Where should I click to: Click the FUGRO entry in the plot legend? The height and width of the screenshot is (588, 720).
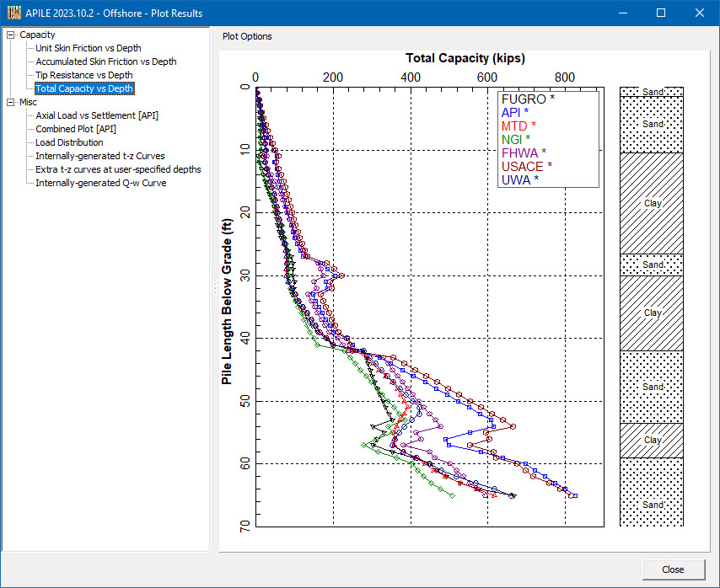[526, 99]
